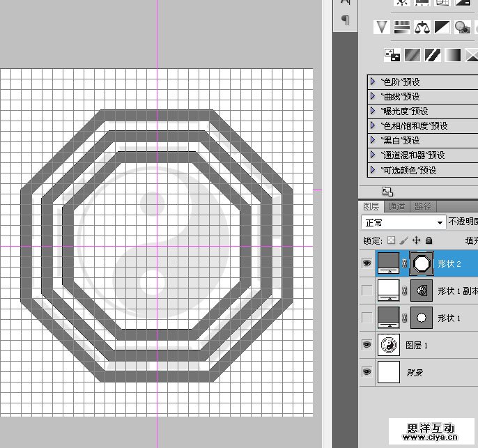478x448 pixels.
Task: Click the Posterize adjustment icon
Action: [x=413, y=54]
